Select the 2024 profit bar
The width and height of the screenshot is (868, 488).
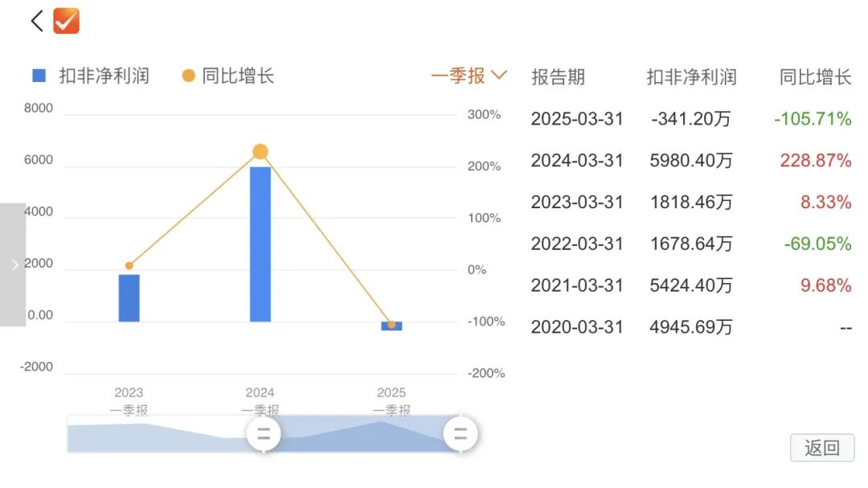pos(260,244)
